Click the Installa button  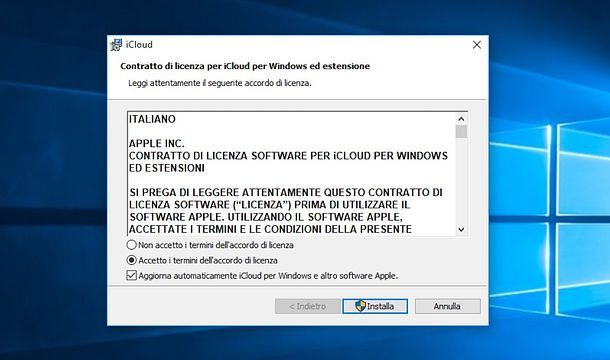(x=375, y=306)
